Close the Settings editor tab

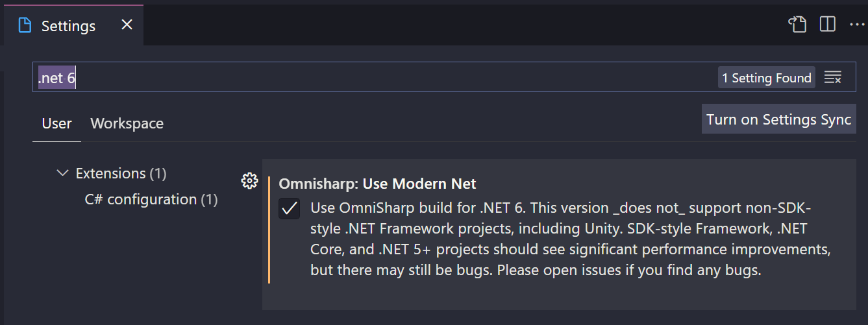127,25
